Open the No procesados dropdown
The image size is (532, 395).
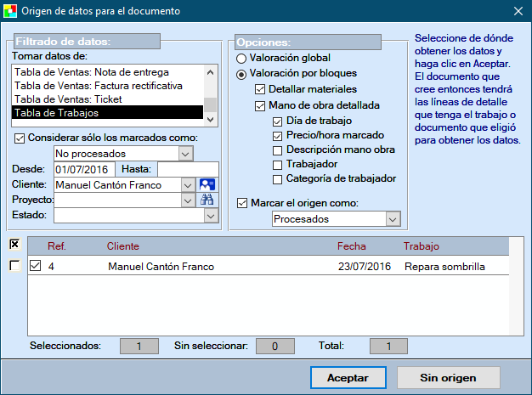(x=185, y=154)
